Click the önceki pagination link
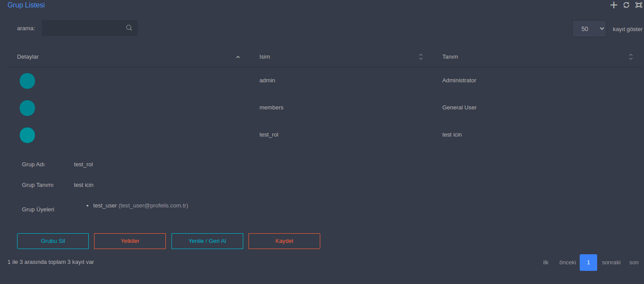Viewport: 644px width, 284px height. pos(567,263)
